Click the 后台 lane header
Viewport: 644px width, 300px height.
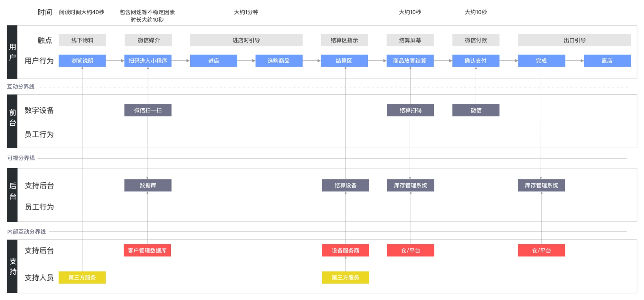(12, 195)
